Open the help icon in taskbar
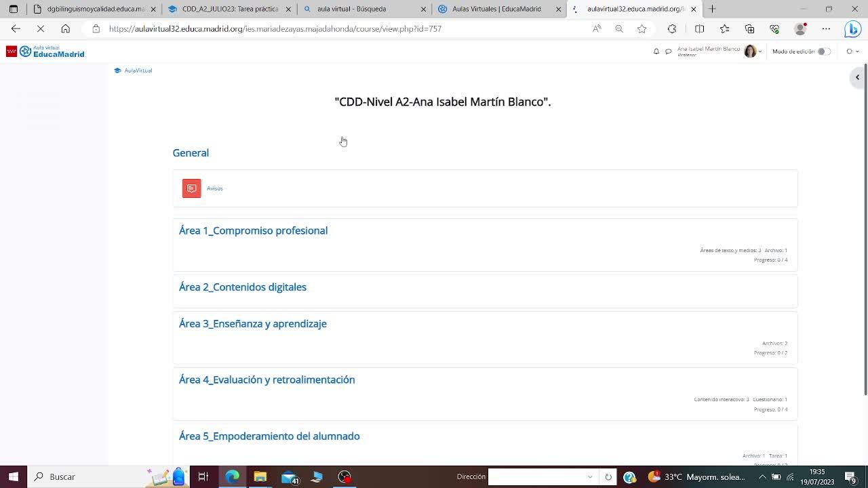This screenshot has height=488, width=868. [x=629, y=476]
